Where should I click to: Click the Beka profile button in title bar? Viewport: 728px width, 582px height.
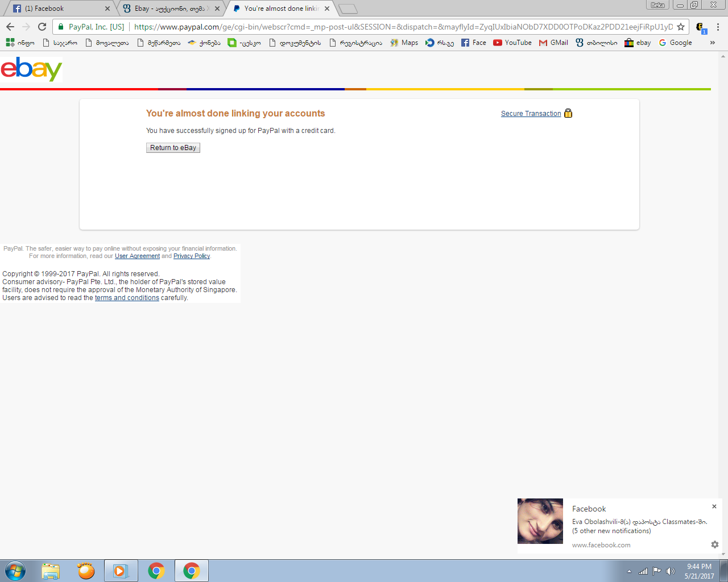coord(657,5)
